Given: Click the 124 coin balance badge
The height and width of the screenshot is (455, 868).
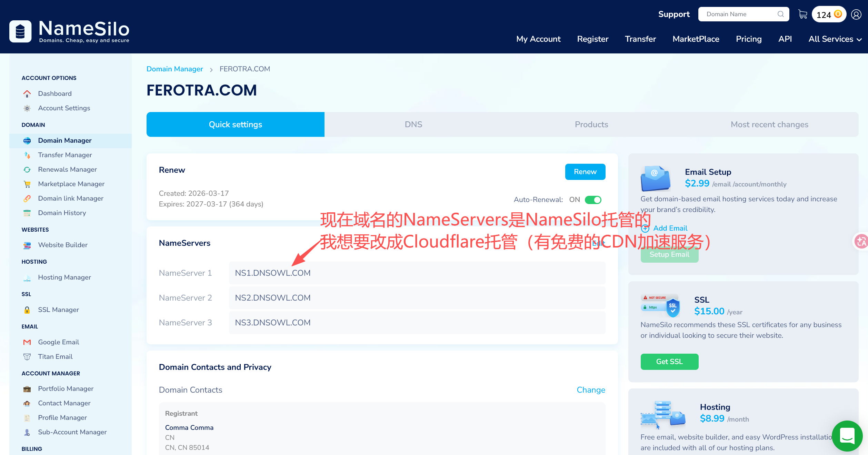Looking at the screenshot, I should click(x=829, y=14).
